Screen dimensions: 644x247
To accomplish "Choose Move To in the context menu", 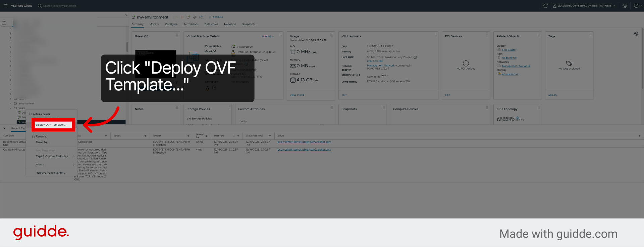I will 42,142.
